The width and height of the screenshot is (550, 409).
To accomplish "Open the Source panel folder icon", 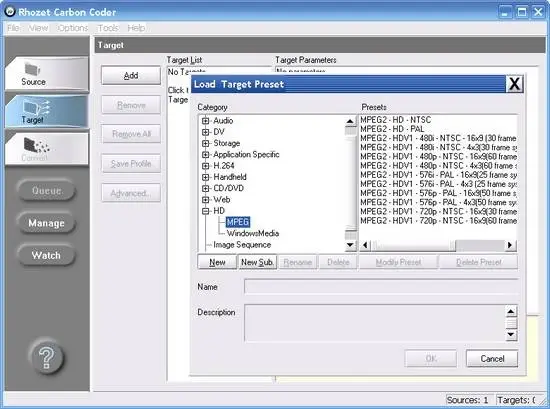I will tap(33, 69).
